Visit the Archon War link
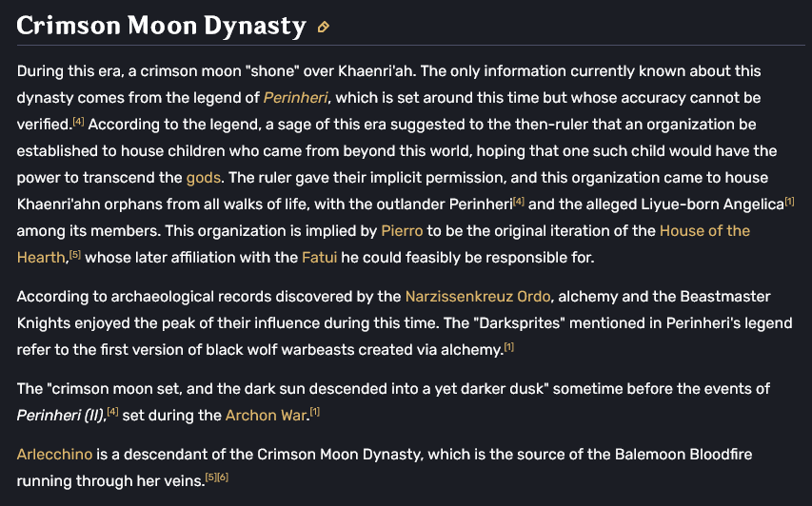Image resolution: width=812 pixels, height=506 pixels. pos(267,415)
